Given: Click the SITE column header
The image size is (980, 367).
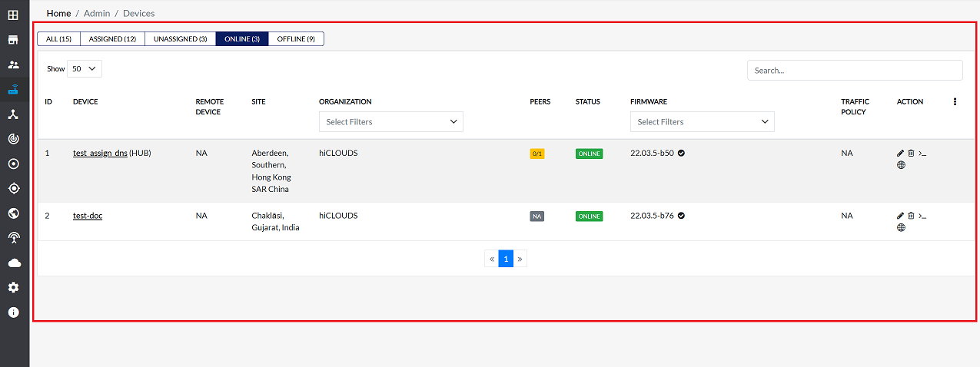Looking at the screenshot, I should pyautogui.click(x=259, y=101).
